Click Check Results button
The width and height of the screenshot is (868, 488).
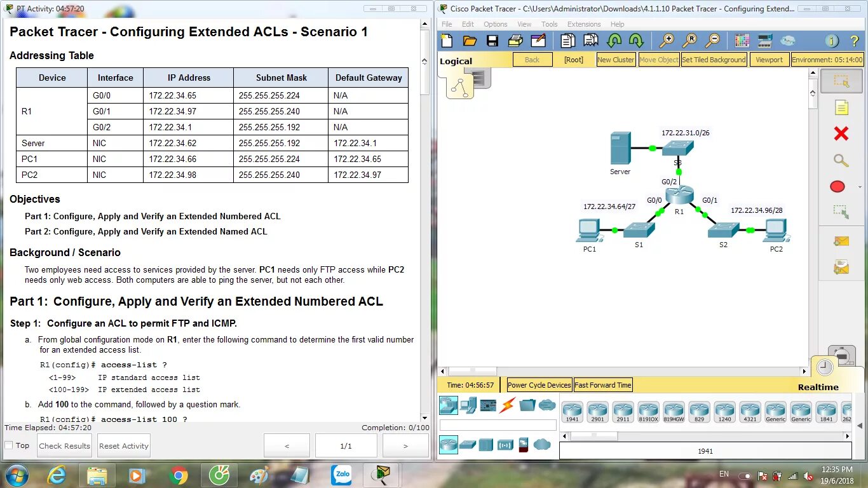coord(65,446)
